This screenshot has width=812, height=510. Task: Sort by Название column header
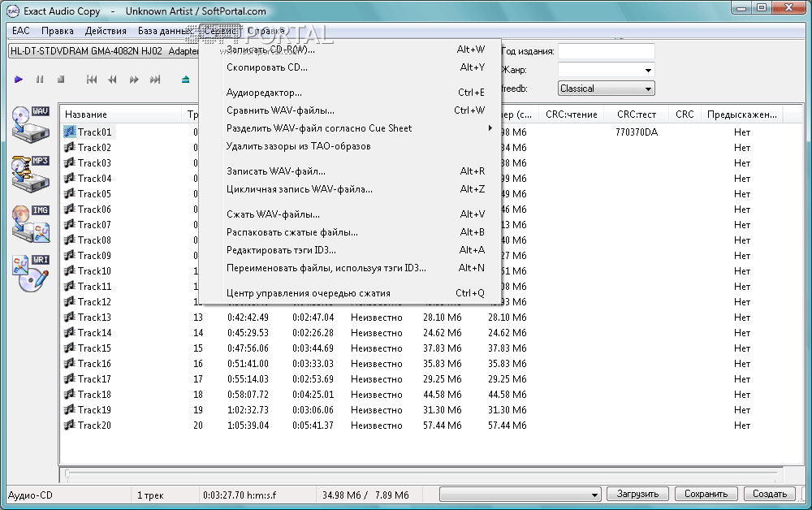(x=121, y=115)
